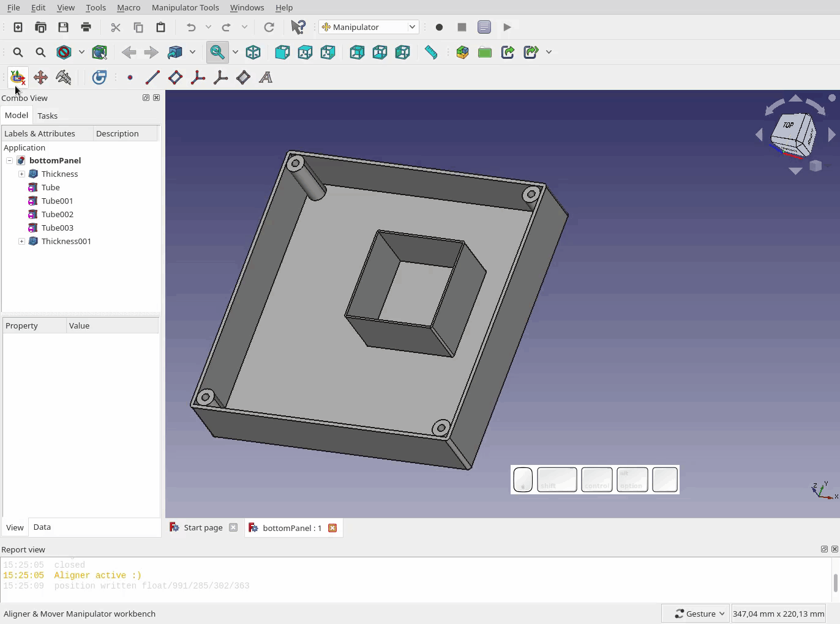Open draw style options

coord(64,52)
